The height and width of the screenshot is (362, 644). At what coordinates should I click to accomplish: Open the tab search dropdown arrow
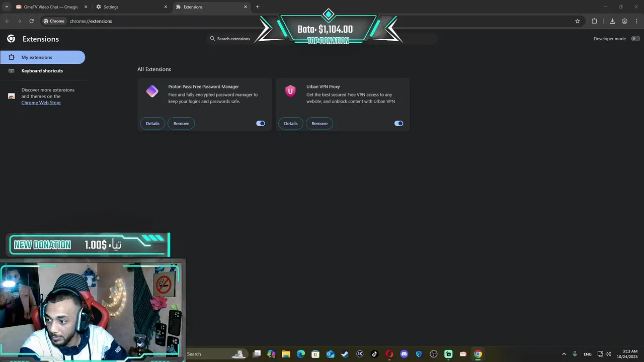click(x=7, y=7)
